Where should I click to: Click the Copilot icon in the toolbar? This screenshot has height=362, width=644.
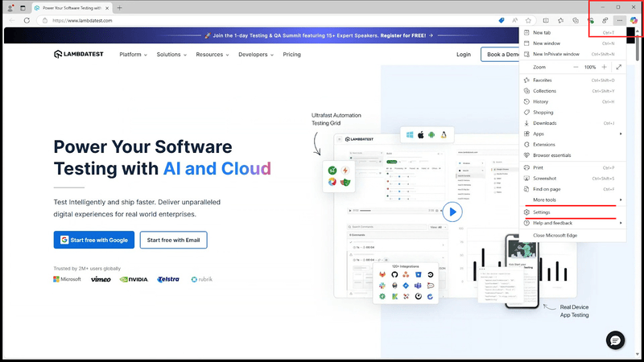click(634, 20)
